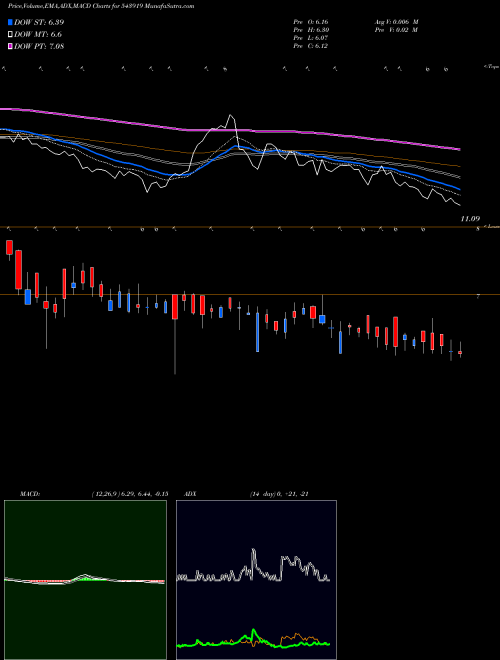The image size is (500, 660).
Task: Click the 'Avg V: 0.006 M' value
Action: (x=396, y=21)
